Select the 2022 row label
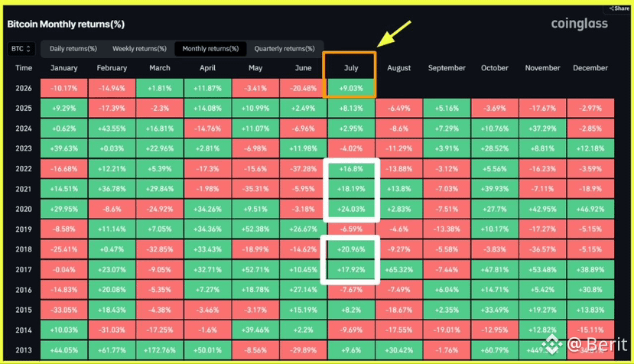 coord(24,169)
